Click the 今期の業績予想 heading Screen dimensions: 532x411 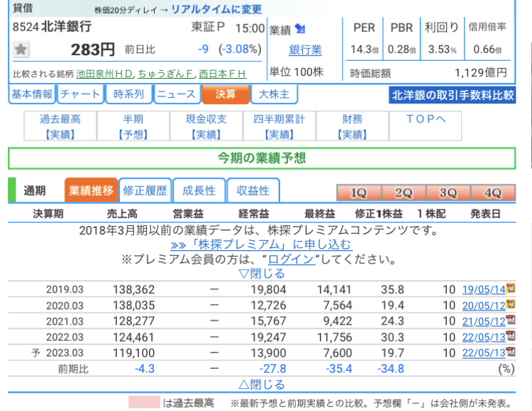coord(262,158)
